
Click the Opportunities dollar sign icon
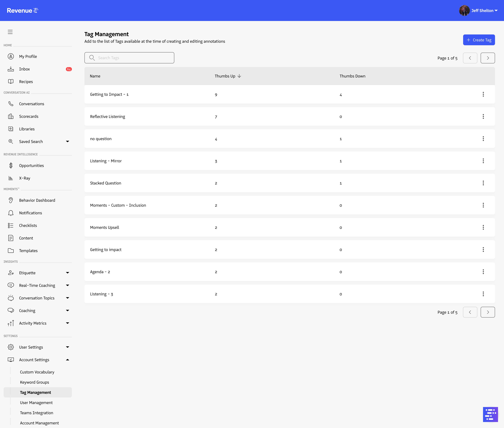pos(11,165)
